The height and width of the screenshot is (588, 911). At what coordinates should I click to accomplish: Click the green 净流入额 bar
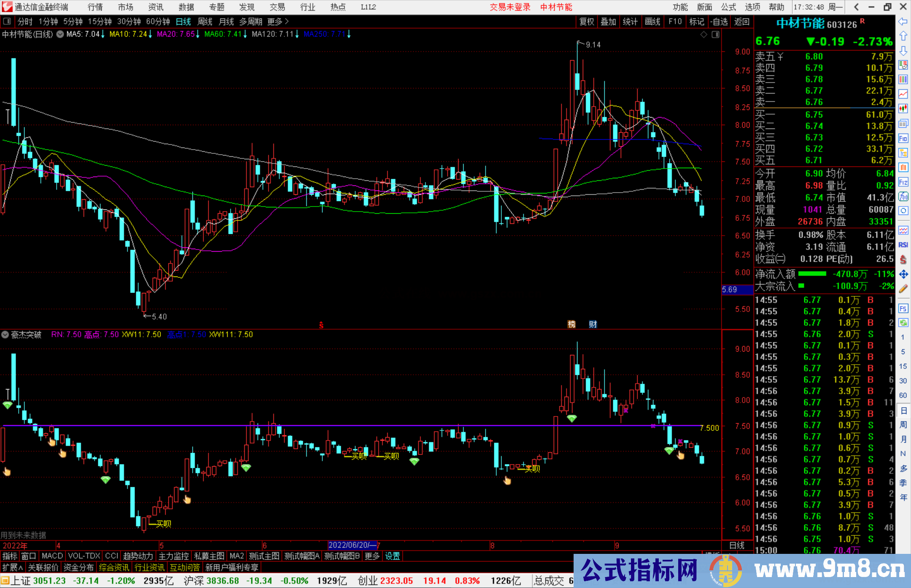(812, 274)
